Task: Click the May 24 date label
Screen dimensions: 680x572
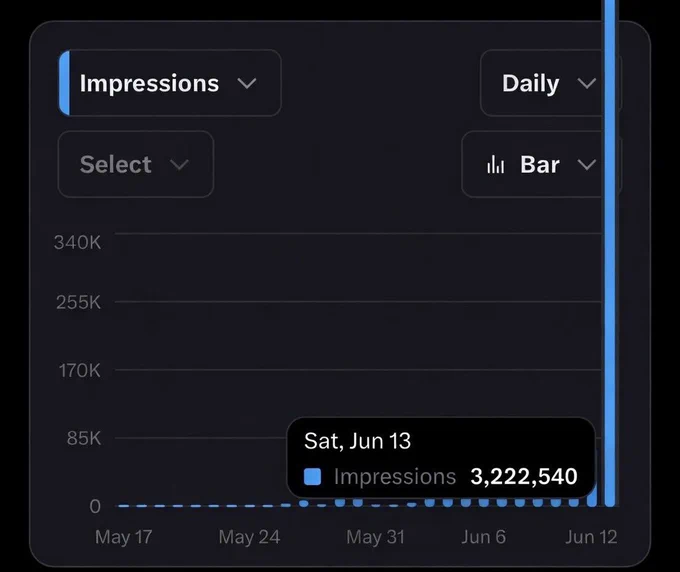Action: (x=249, y=537)
